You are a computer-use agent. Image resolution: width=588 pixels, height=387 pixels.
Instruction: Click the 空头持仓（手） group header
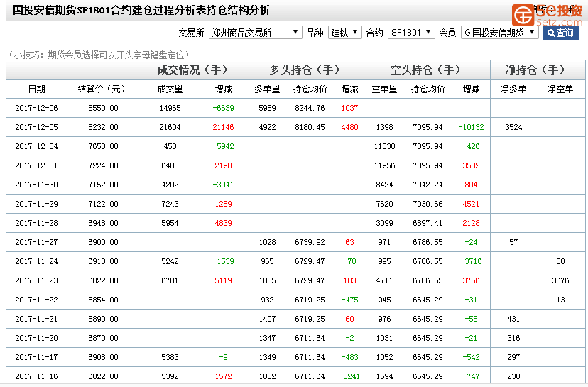pyautogui.click(x=428, y=70)
